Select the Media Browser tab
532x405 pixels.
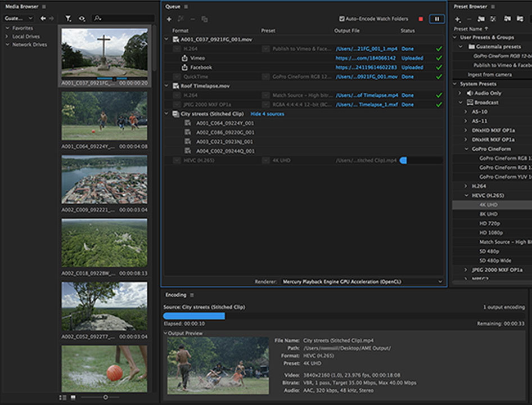[x=22, y=6]
